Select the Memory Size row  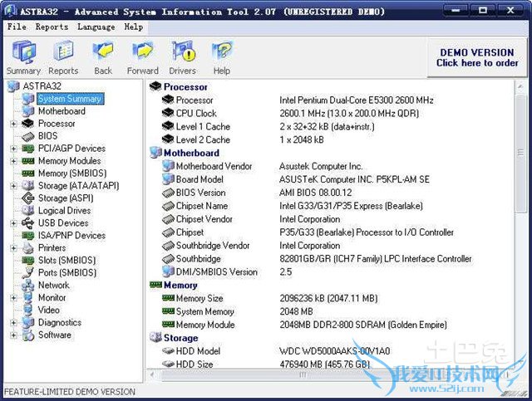[x=269, y=298]
